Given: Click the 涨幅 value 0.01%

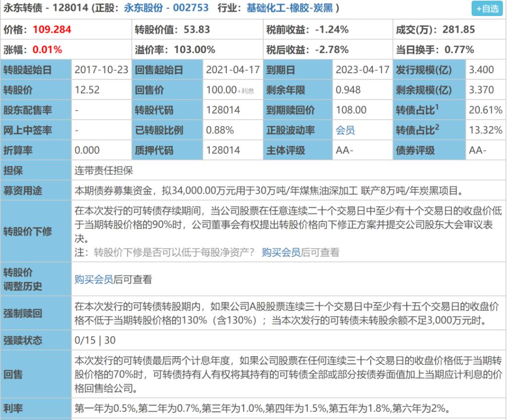Looking at the screenshot, I should [x=47, y=49].
